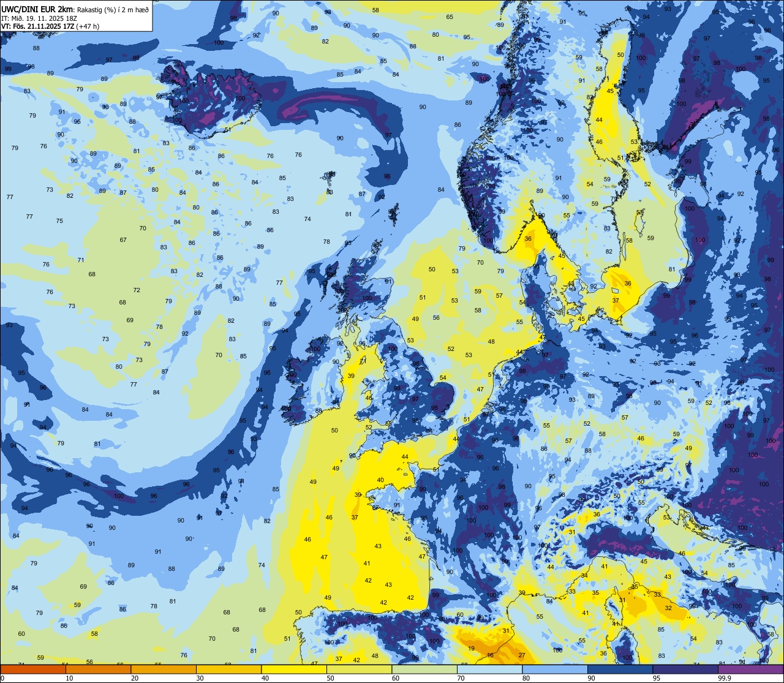This screenshot has height=683, width=784.
Task: Click the 95–99.9% navy legend swatch
Action: pyautogui.click(x=685, y=670)
